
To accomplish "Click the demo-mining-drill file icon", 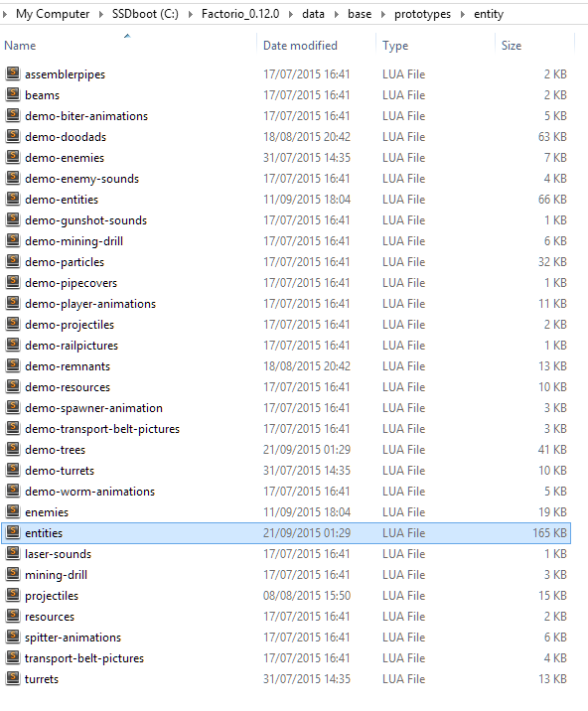I will 13,240.
